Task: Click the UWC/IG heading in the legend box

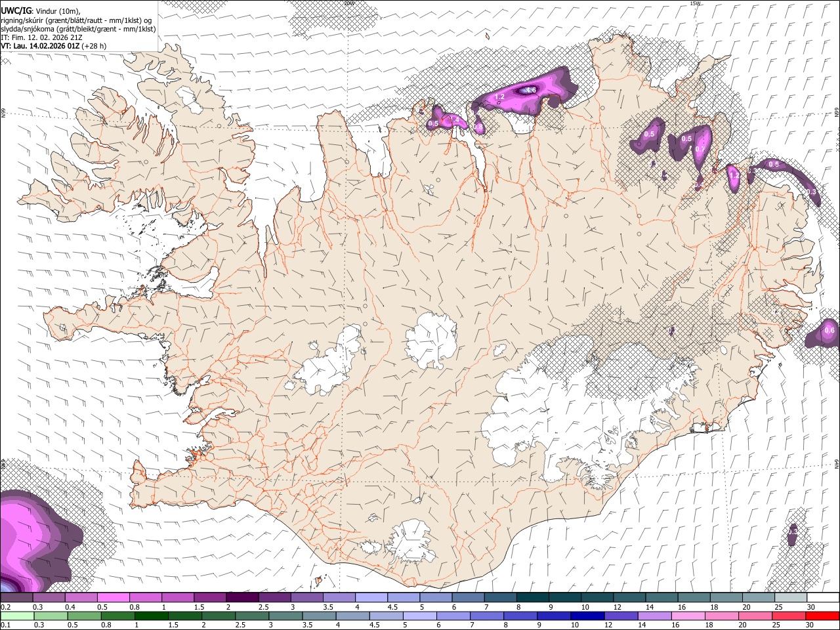Action: (16, 11)
